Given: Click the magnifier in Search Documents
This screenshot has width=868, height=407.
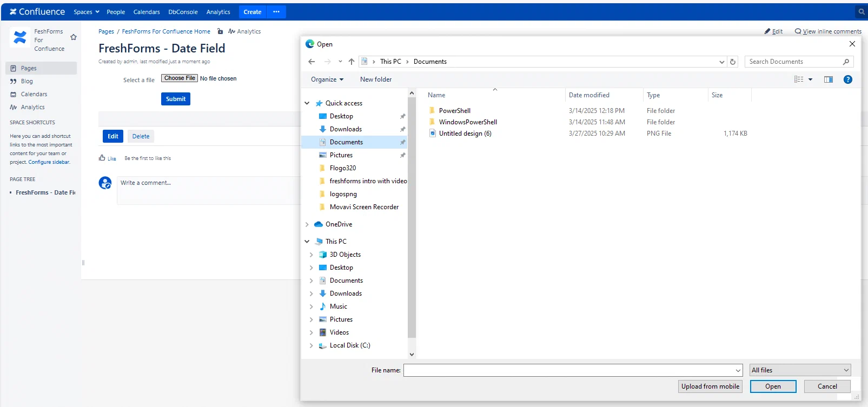Looking at the screenshot, I should pyautogui.click(x=846, y=62).
